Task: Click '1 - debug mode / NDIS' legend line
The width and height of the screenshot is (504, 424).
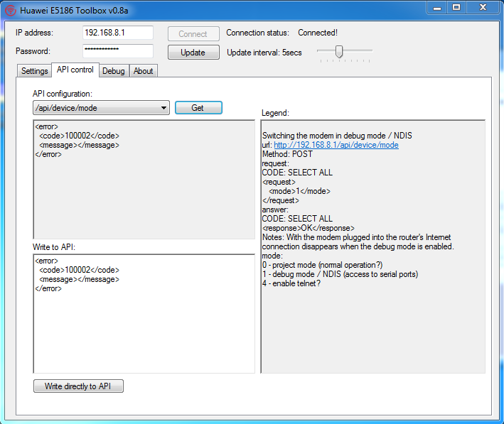Action: coord(340,274)
